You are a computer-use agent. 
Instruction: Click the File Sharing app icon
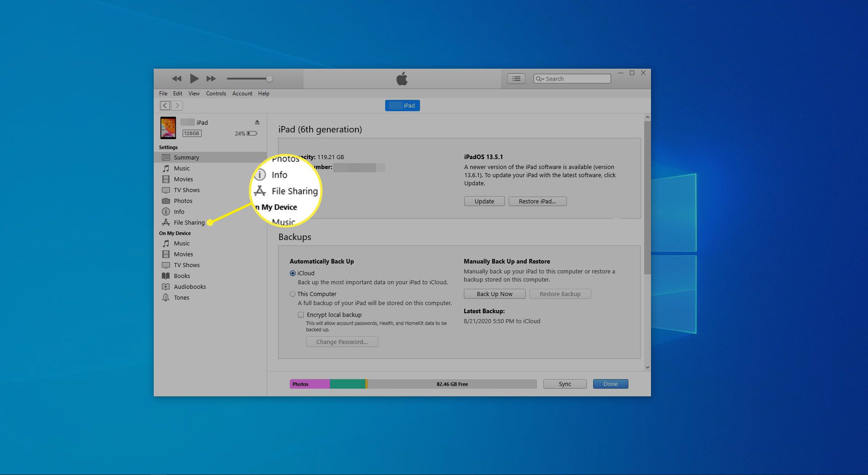[166, 222]
